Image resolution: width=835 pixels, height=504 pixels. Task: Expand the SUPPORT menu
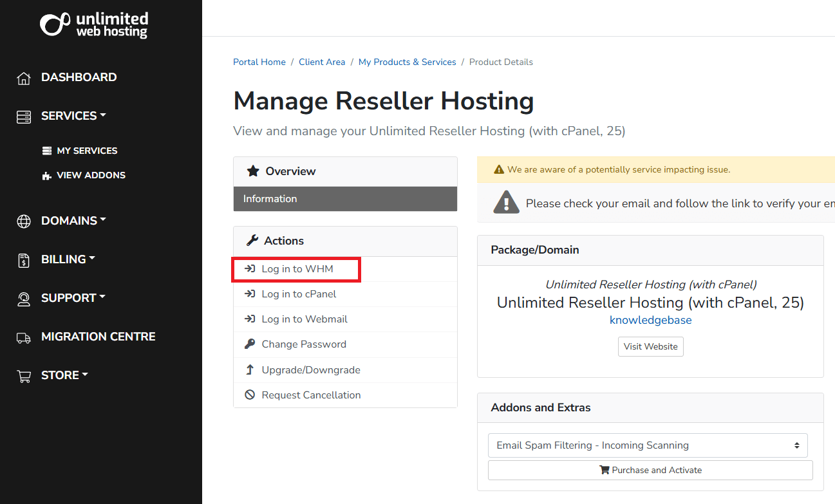[73, 297]
